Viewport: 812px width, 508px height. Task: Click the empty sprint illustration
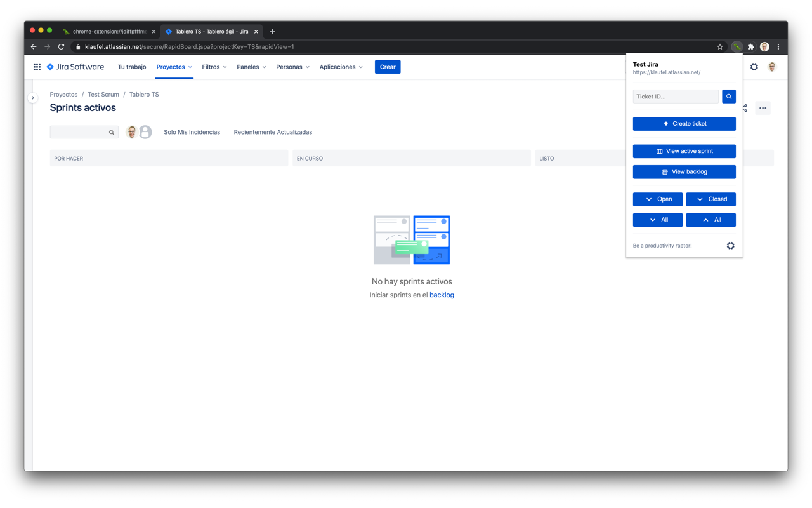(x=412, y=240)
